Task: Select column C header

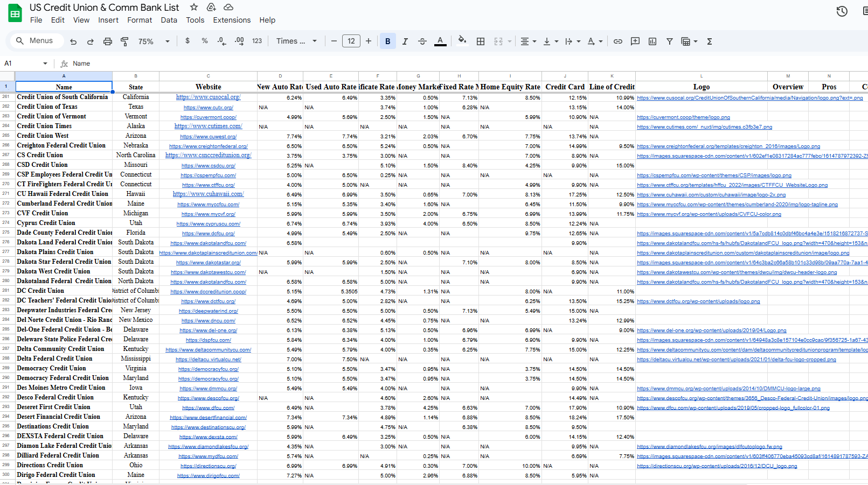Action: 208,76
